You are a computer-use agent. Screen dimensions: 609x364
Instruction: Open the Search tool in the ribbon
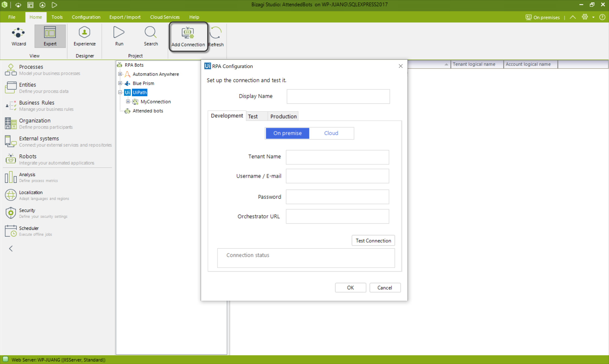tap(151, 36)
